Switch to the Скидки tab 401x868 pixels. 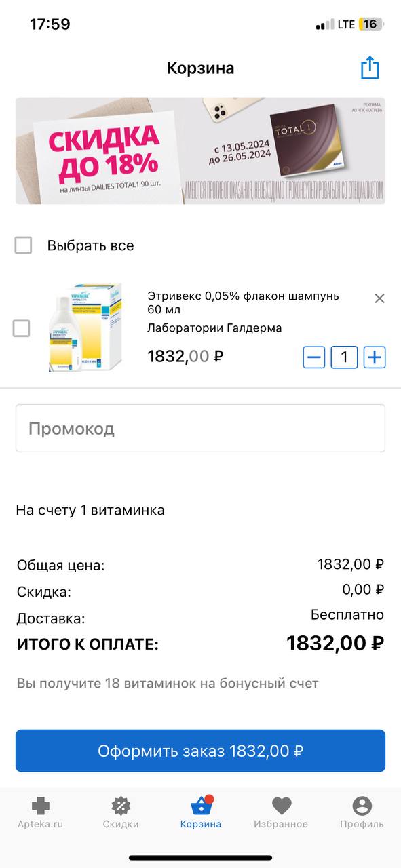tap(121, 812)
